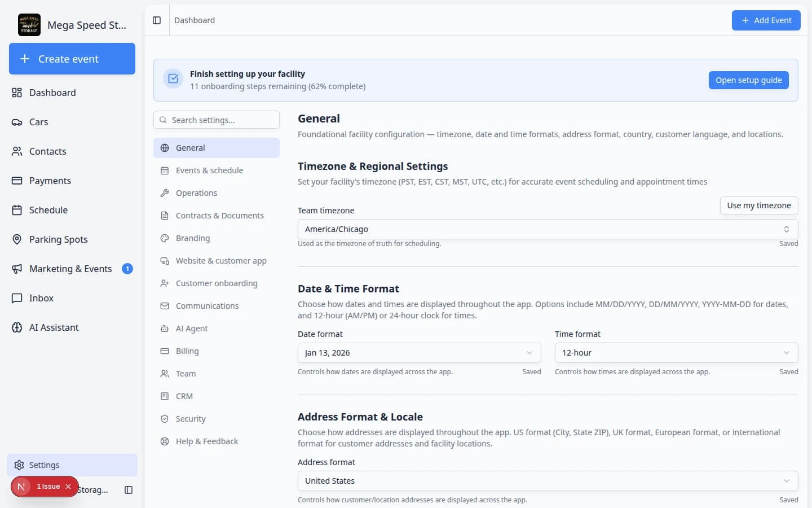Image resolution: width=812 pixels, height=508 pixels.
Task: Click the Communications envelope icon
Action: pyautogui.click(x=165, y=306)
